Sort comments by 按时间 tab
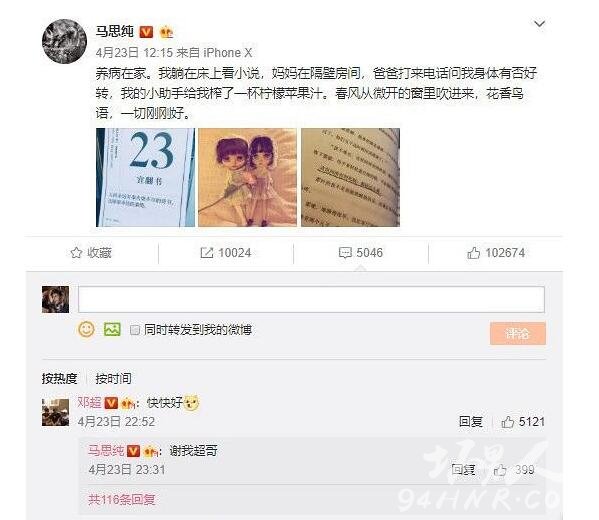 click(113, 379)
